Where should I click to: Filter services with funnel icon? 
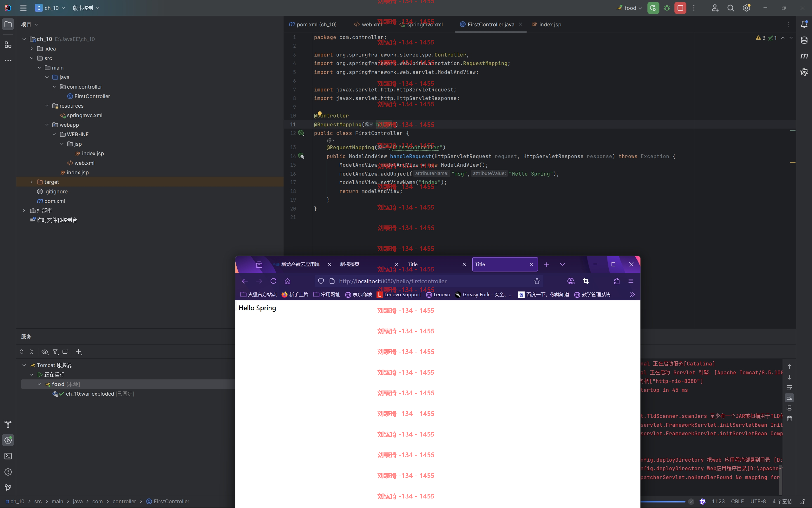pos(56,352)
